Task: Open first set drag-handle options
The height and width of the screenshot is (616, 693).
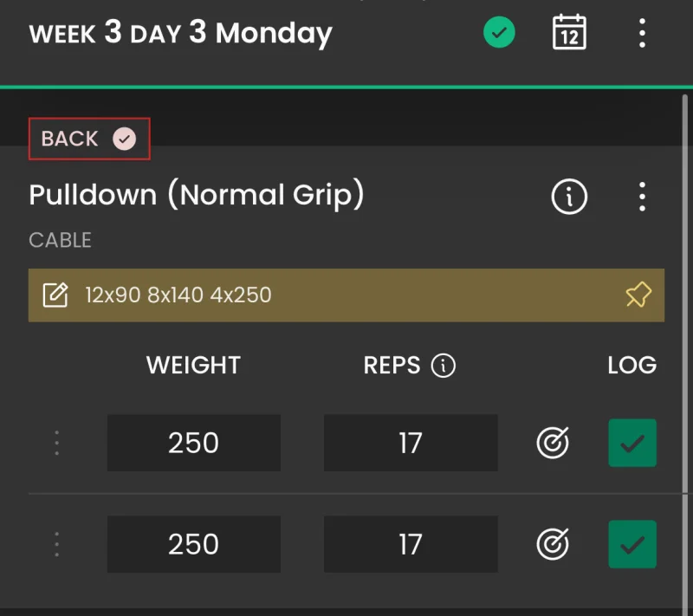Action: point(56,443)
